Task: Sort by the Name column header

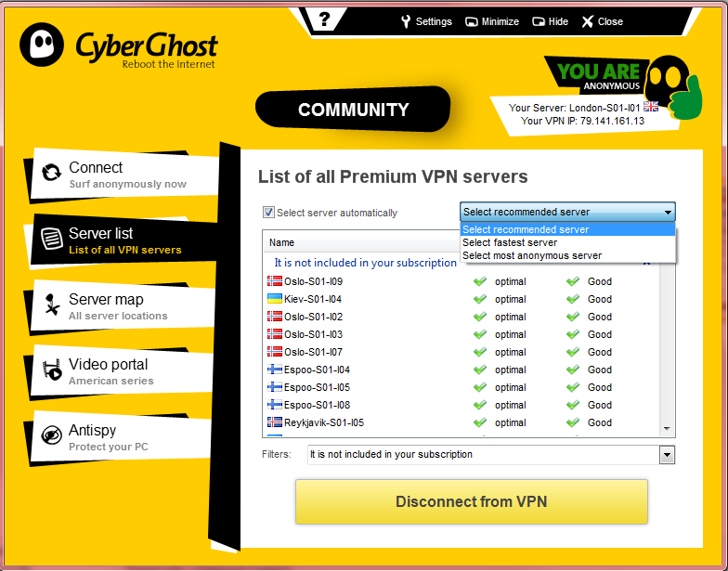Action: (x=282, y=242)
